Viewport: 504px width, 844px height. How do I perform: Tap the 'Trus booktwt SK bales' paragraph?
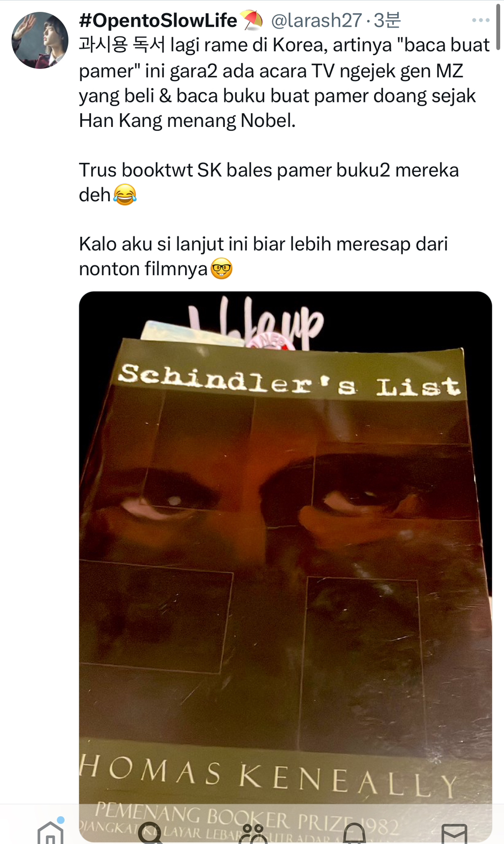(x=269, y=183)
